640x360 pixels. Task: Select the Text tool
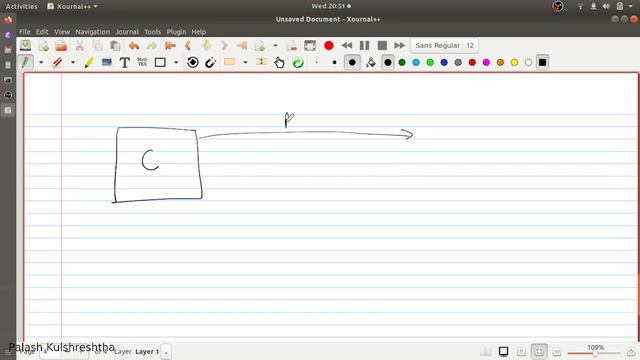click(x=124, y=62)
